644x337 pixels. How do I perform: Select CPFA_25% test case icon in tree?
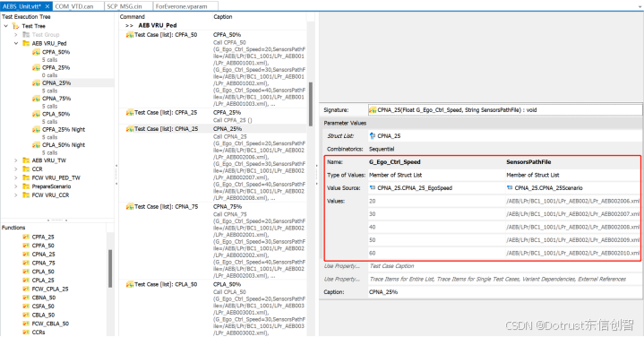[x=36, y=67]
